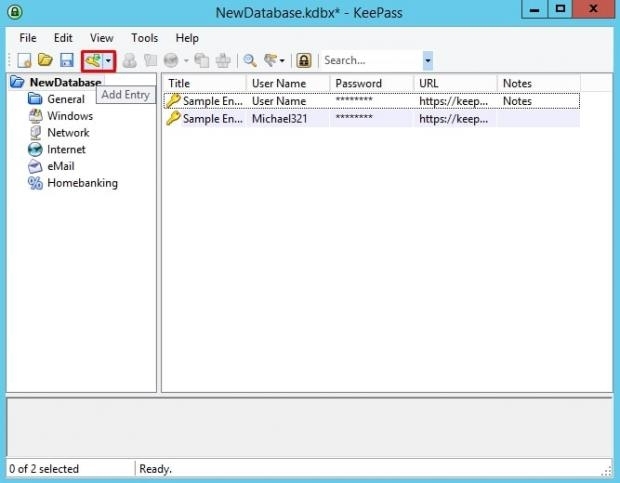Select the Homebanking group

pyautogui.click(x=83, y=183)
